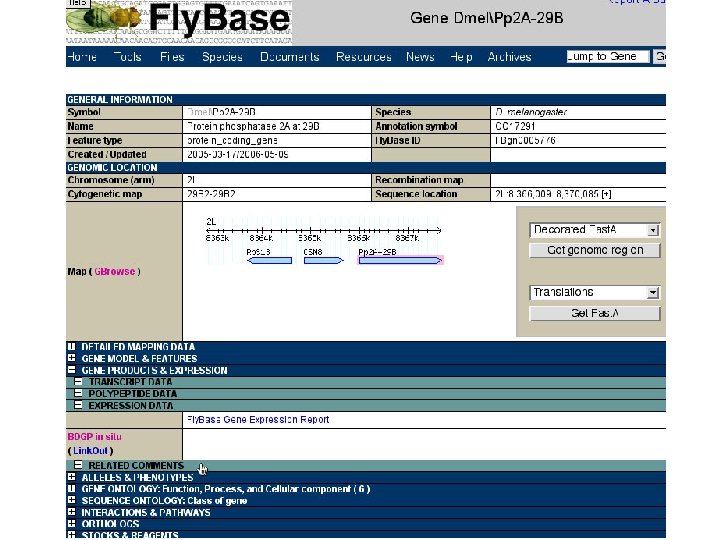This screenshot has width=720, height=540.
Task: Click the Created / Updated date value
Action: coord(238,155)
